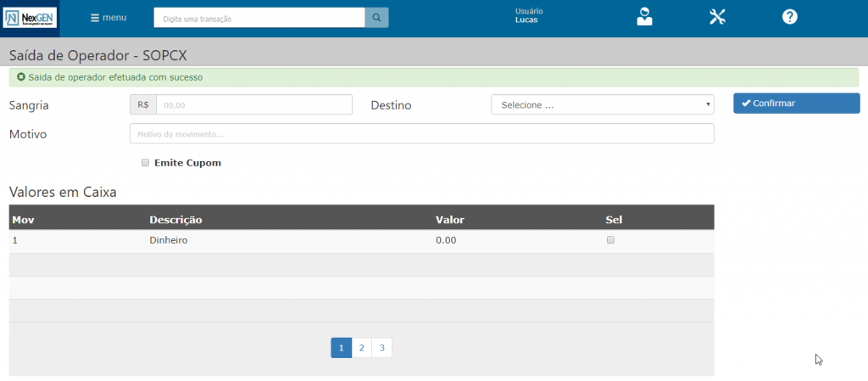
Task: Enable the Emite Cupom checkbox
Action: click(146, 162)
